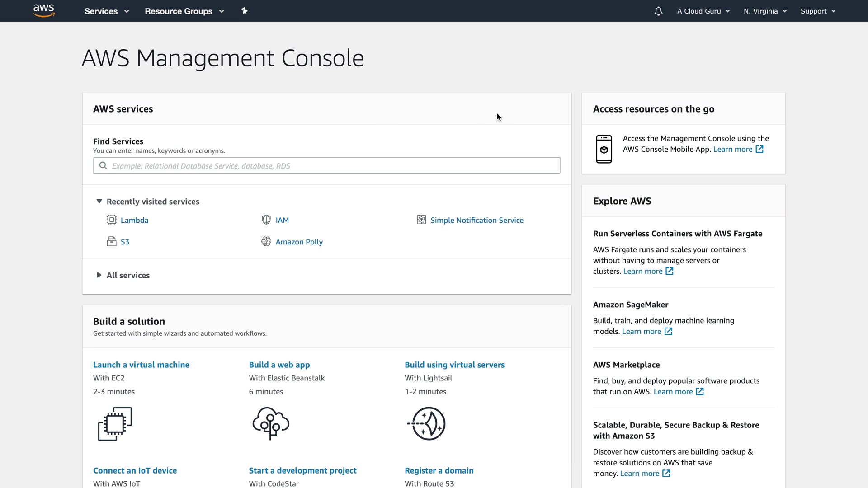Click the IAM shield icon
Image resolution: width=868 pixels, height=488 pixels.
(x=266, y=220)
